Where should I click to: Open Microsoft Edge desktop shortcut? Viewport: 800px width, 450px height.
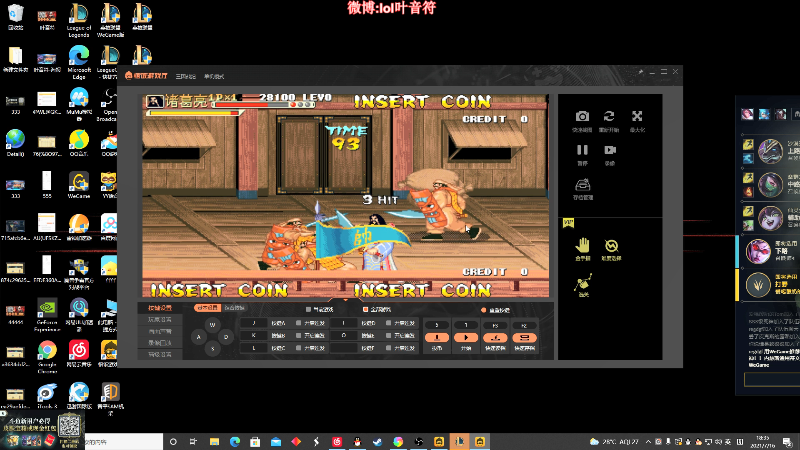point(79,62)
